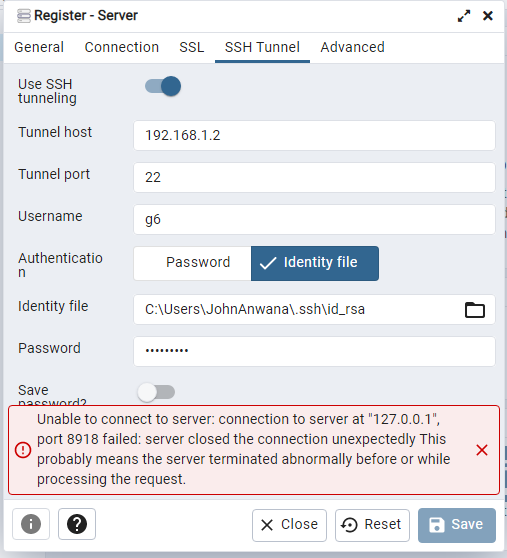Open the Advanced tab

[x=352, y=47]
